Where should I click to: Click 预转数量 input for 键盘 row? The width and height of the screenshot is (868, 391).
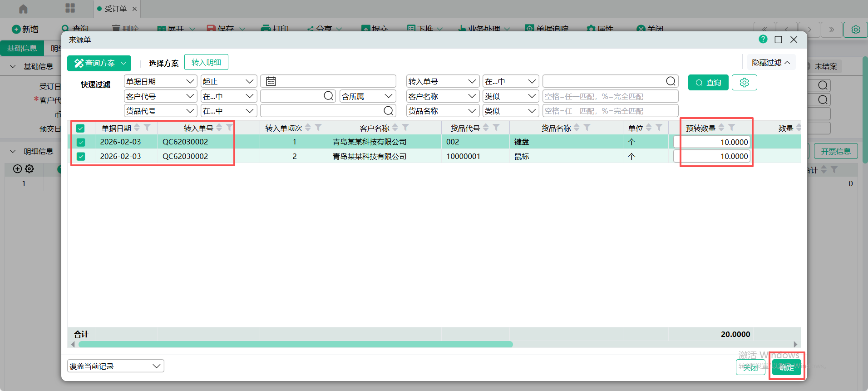(x=712, y=142)
